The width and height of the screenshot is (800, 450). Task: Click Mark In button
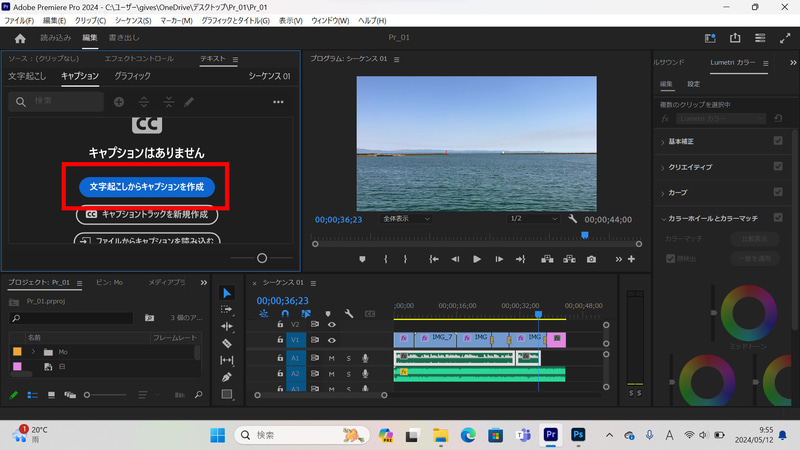coord(386,259)
